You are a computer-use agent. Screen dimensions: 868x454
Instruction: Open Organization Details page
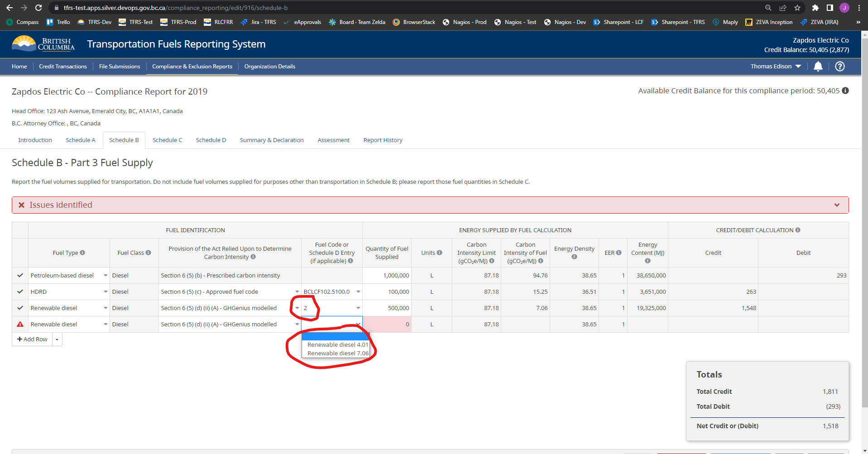tap(270, 67)
